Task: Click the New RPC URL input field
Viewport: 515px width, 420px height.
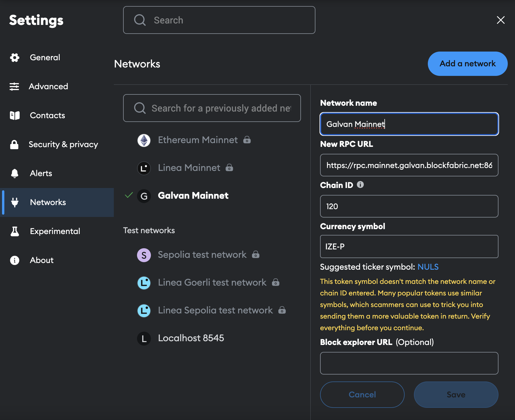Action: pyautogui.click(x=409, y=165)
